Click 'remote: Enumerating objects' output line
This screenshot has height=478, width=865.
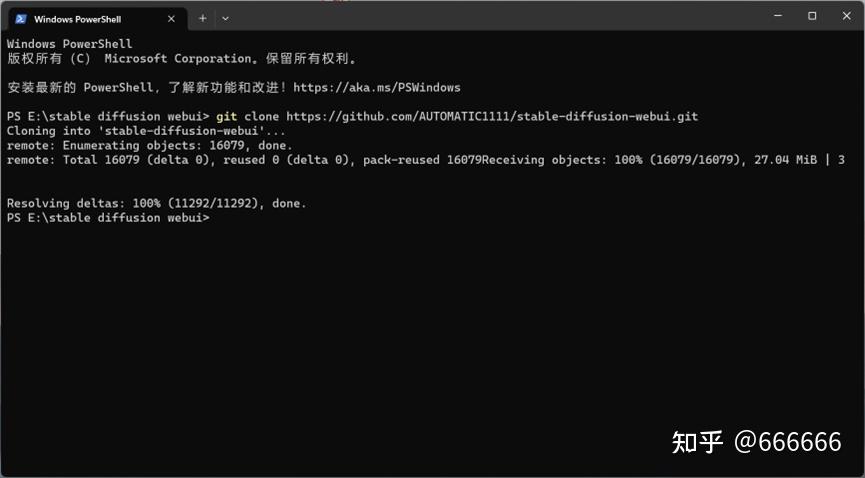coord(149,145)
